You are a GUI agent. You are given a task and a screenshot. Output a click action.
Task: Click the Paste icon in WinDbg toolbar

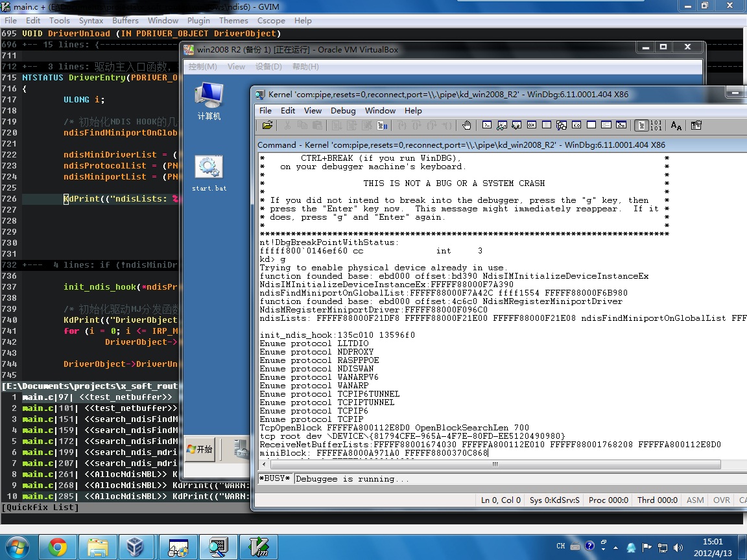317,125
